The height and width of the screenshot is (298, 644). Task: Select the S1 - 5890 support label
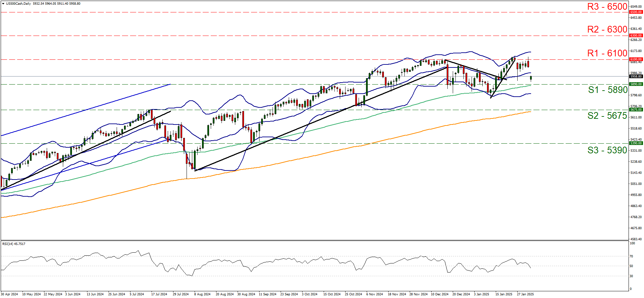tap(608, 90)
